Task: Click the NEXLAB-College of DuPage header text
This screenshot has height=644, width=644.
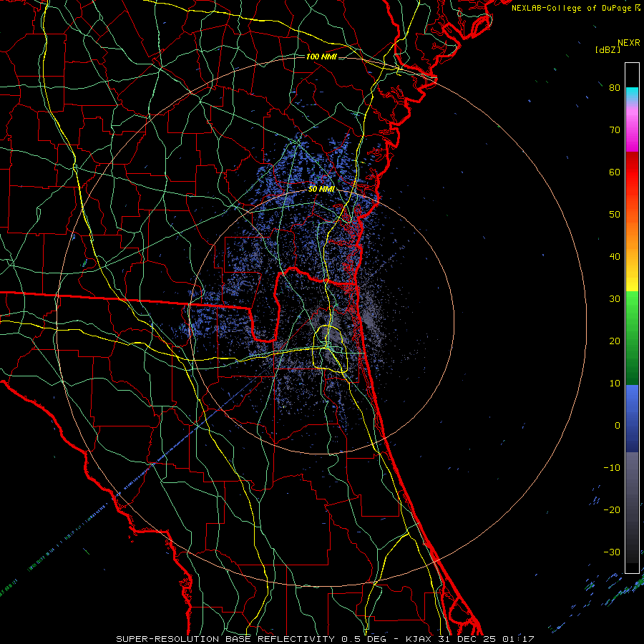Action: [x=572, y=8]
